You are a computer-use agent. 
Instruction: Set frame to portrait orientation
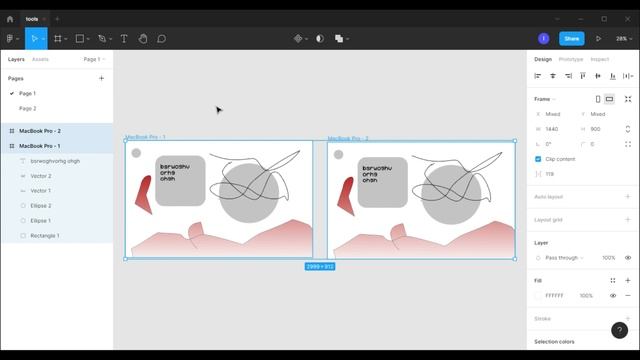click(x=598, y=99)
